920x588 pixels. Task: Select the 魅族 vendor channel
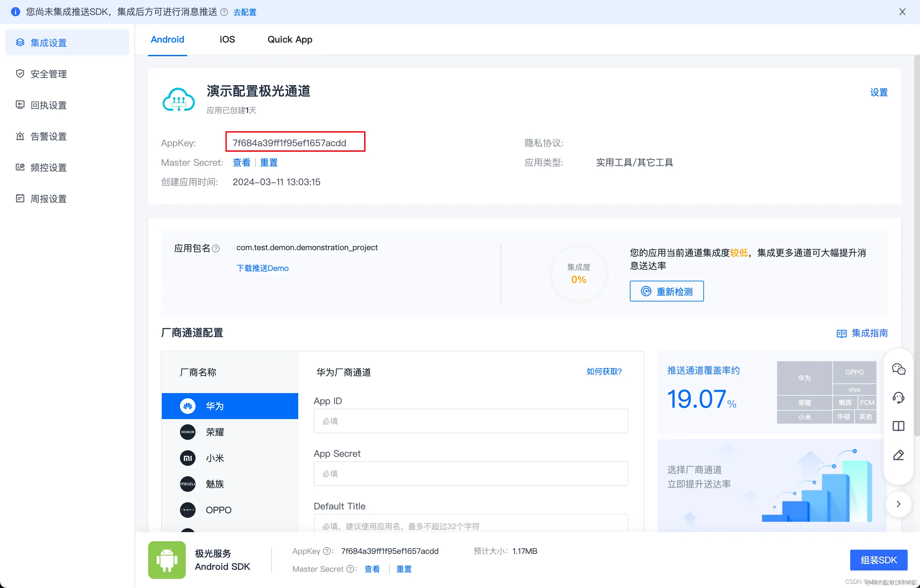230,484
